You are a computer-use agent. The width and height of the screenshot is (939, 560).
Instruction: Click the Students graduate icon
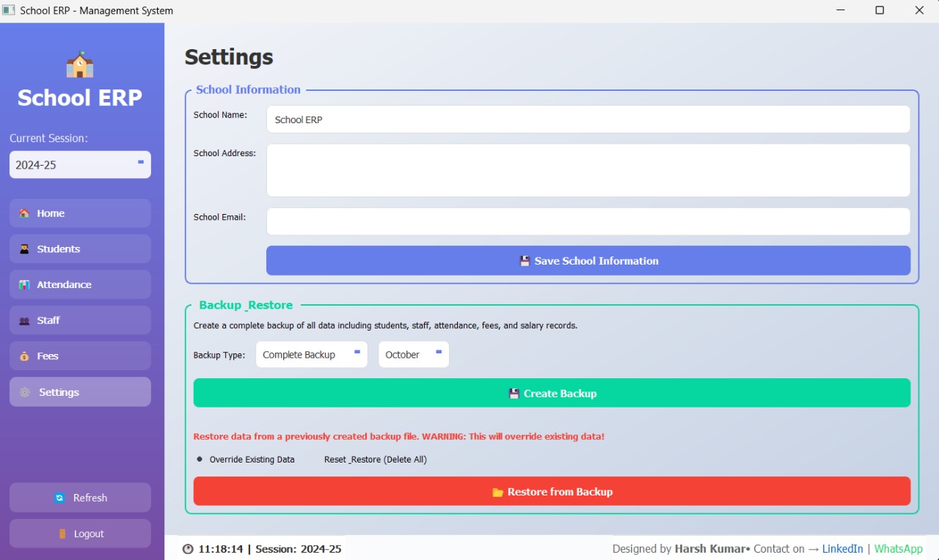point(24,249)
